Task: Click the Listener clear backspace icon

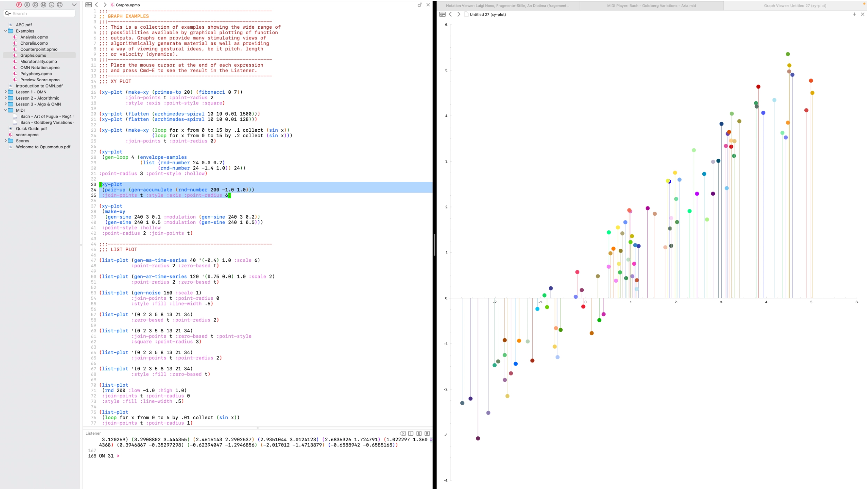Action: pyautogui.click(x=403, y=433)
